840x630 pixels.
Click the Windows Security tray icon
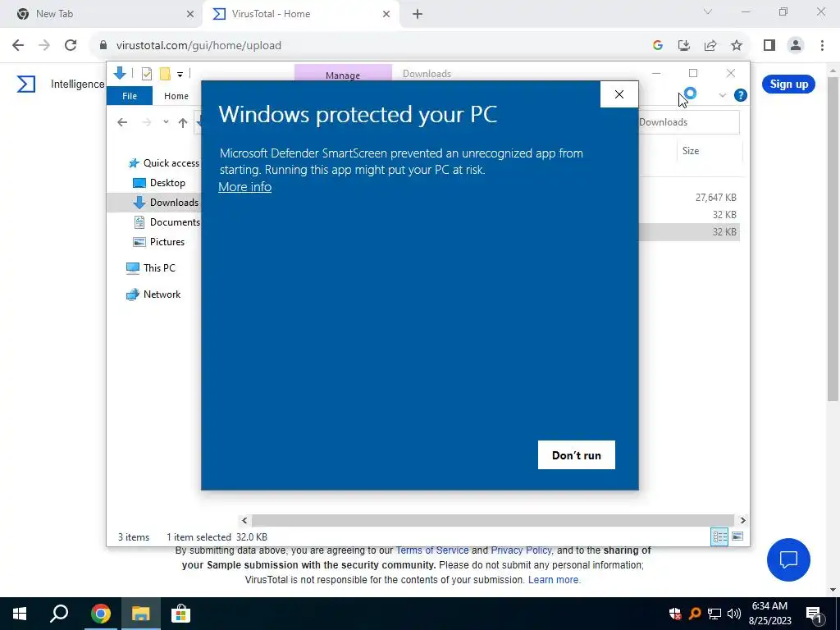675,614
